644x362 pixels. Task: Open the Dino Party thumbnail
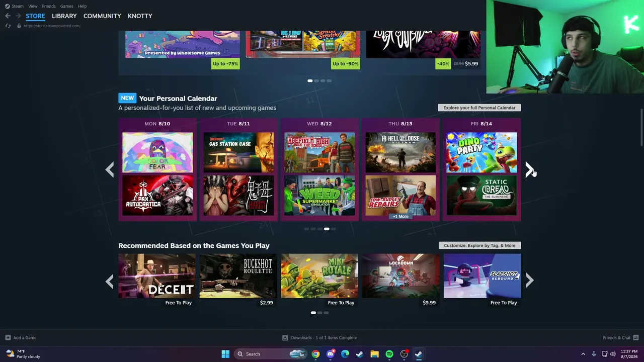tap(481, 152)
